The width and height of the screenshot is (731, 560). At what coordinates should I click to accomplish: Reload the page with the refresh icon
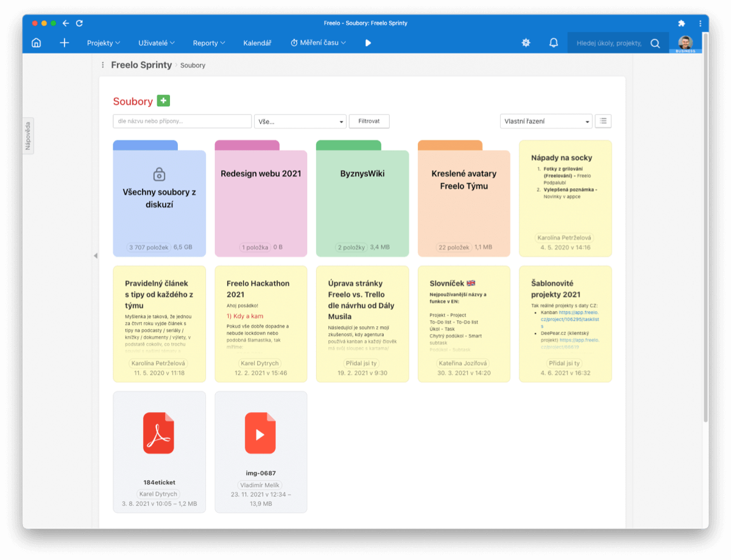79,23
